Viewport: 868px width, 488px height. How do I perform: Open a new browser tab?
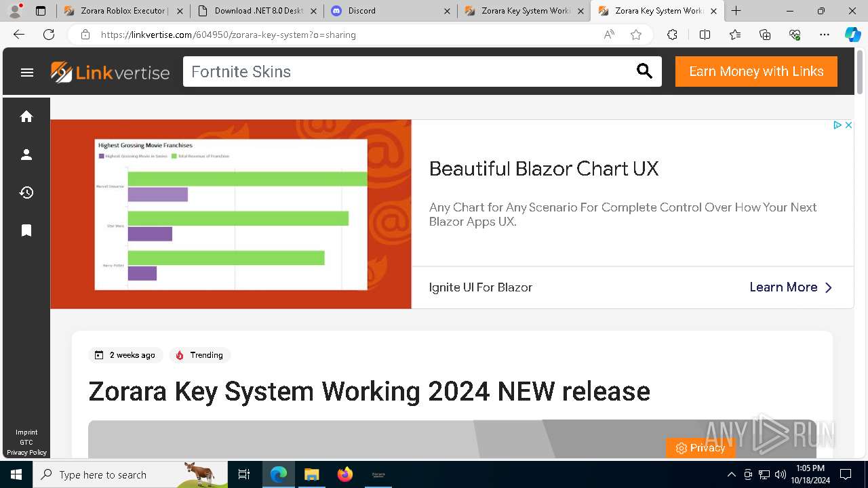point(736,11)
